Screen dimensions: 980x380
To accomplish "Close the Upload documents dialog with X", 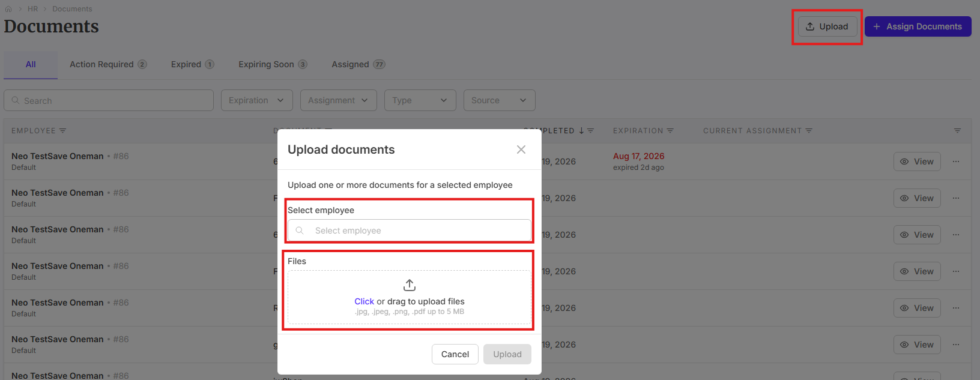I will tap(521, 149).
